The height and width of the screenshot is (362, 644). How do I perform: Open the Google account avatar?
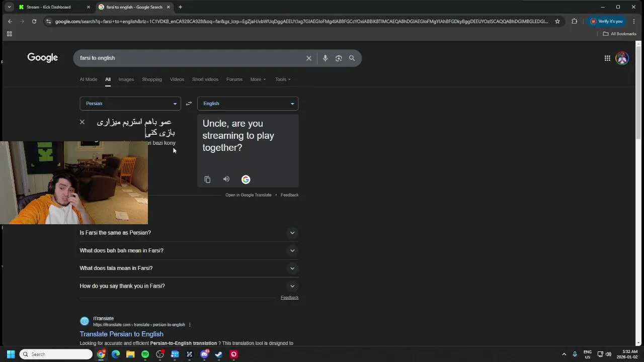tap(622, 58)
